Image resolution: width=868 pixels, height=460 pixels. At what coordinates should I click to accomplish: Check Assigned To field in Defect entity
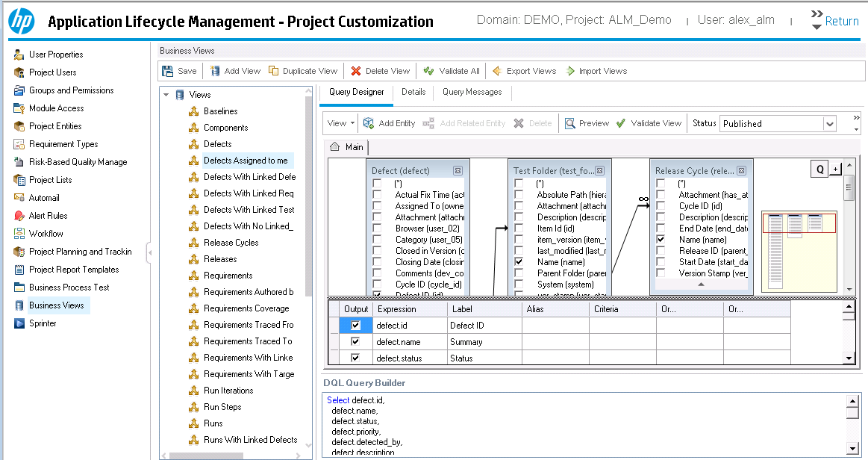click(377, 206)
